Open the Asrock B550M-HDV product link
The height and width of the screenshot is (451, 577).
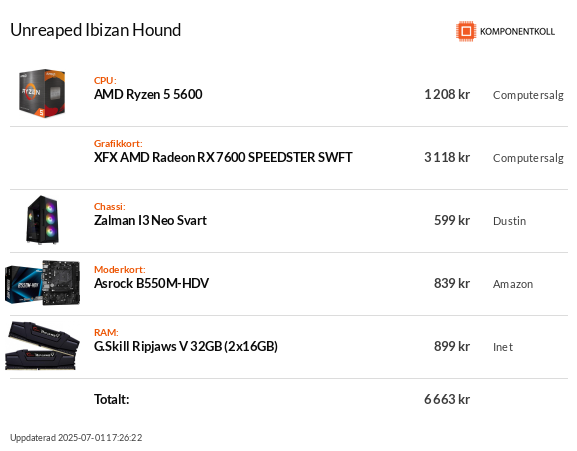pyautogui.click(x=151, y=283)
